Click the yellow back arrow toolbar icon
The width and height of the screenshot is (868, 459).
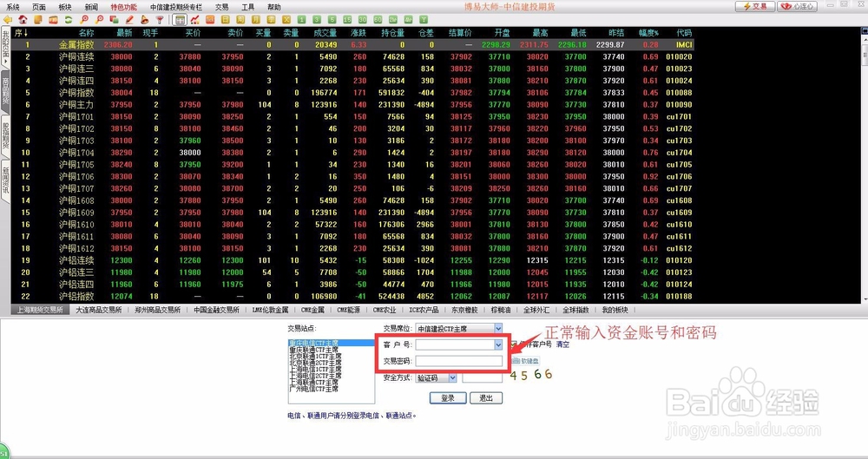(8, 20)
